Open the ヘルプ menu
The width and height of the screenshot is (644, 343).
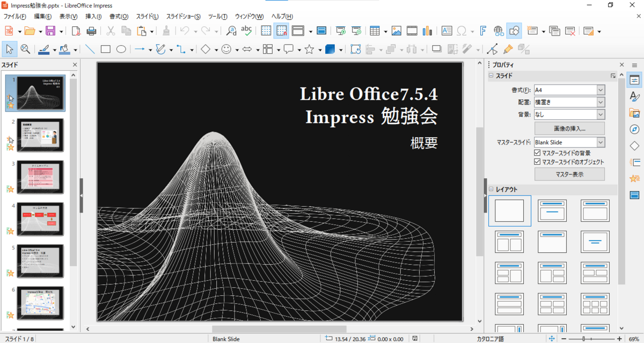[282, 17]
